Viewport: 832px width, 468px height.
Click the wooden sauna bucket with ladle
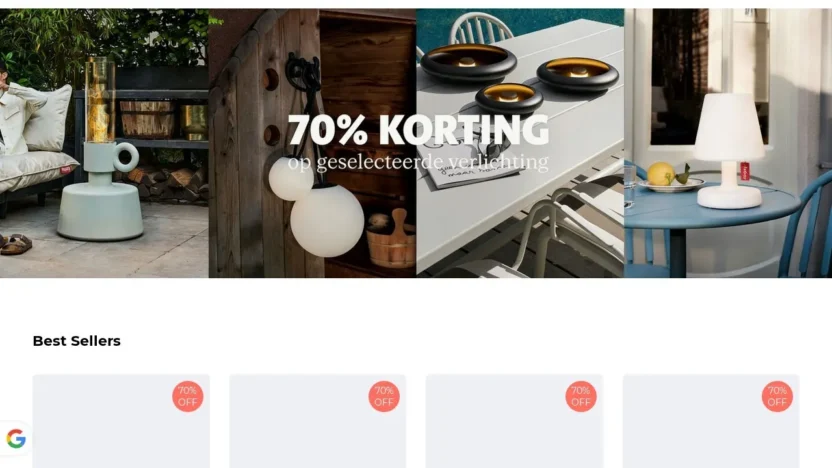coord(392,239)
